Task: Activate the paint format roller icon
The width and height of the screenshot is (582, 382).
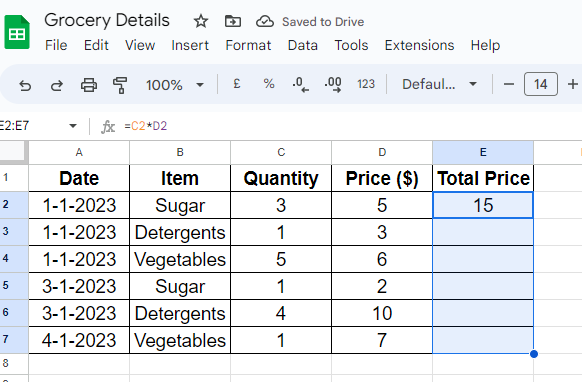Action: coord(120,85)
